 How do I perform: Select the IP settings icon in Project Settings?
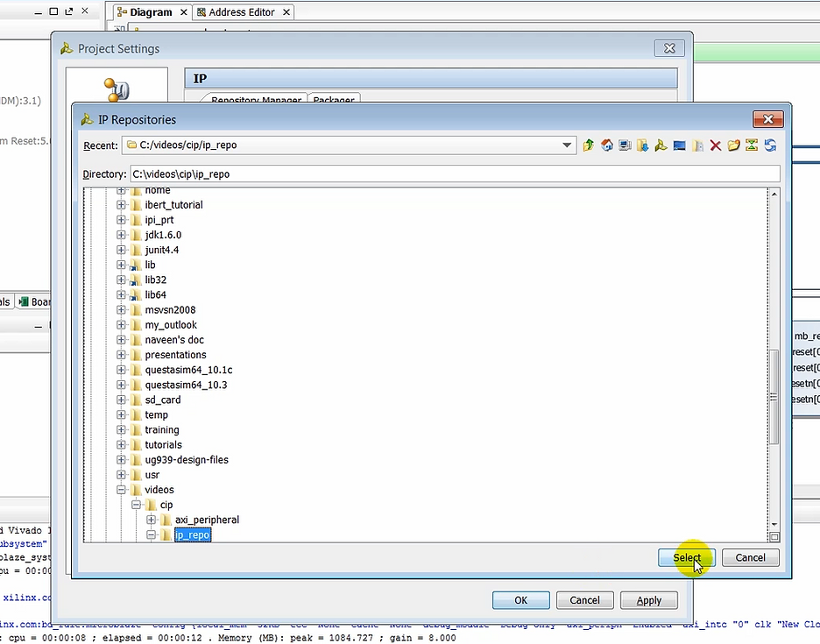point(115,88)
